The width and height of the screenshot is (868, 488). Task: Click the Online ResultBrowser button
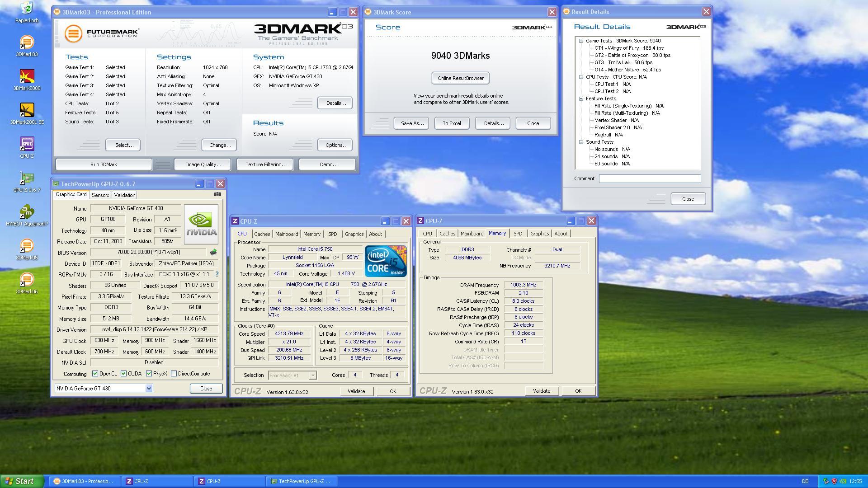point(460,78)
